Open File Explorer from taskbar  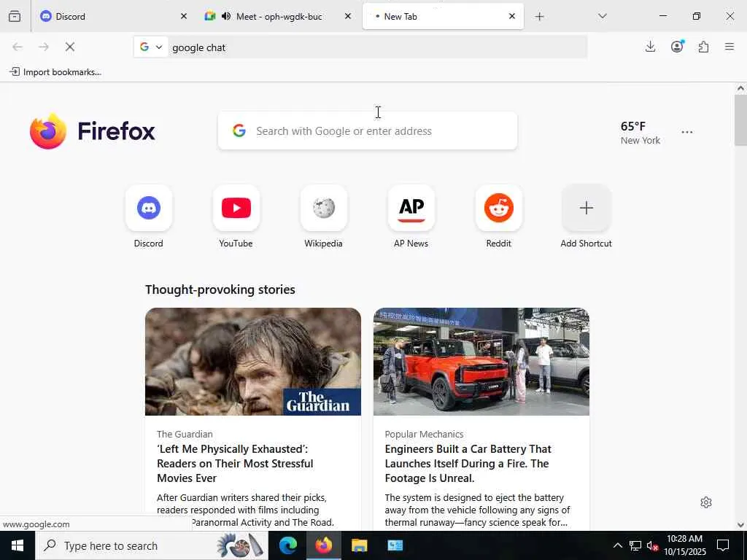pos(359,545)
